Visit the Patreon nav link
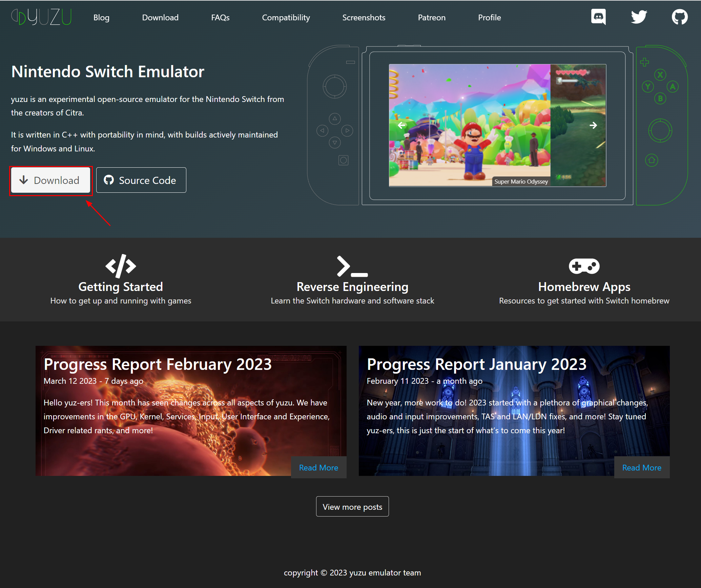 (x=432, y=17)
